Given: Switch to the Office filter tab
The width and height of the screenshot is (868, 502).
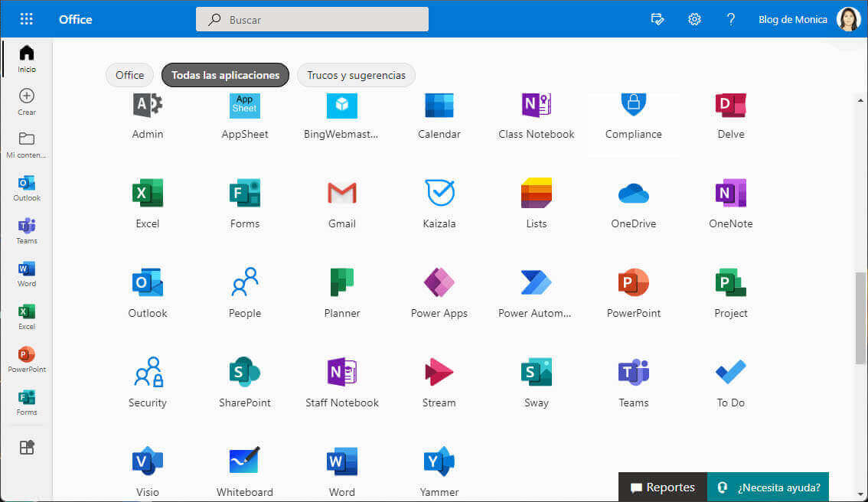Looking at the screenshot, I should tap(129, 75).
